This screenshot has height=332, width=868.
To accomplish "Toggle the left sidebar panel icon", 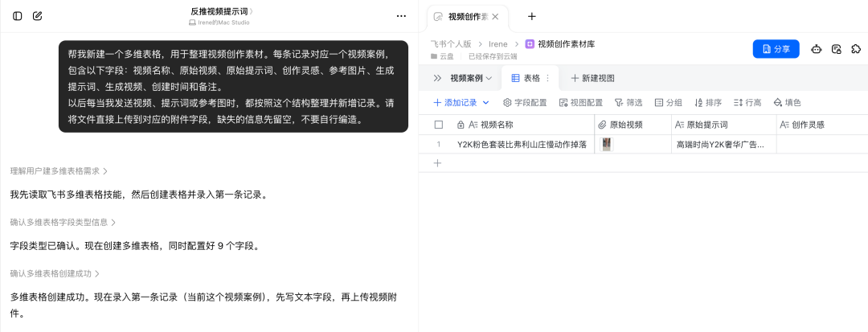I will (17, 16).
